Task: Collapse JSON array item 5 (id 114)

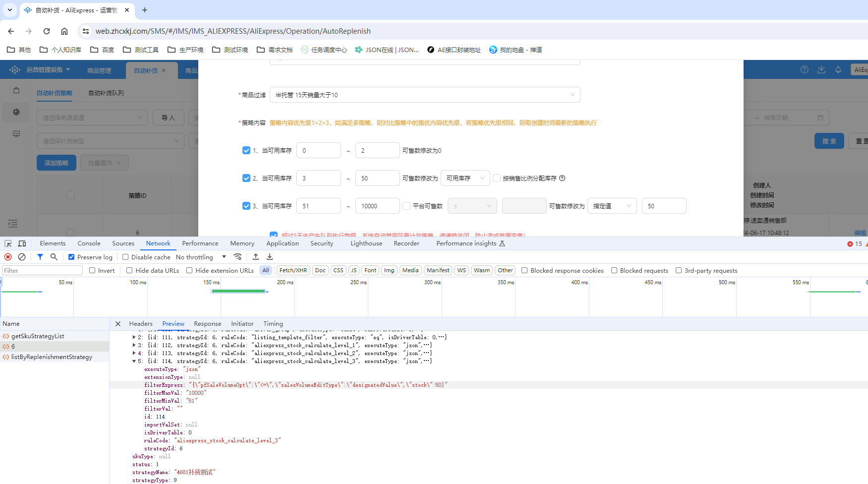Action: (134, 361)
